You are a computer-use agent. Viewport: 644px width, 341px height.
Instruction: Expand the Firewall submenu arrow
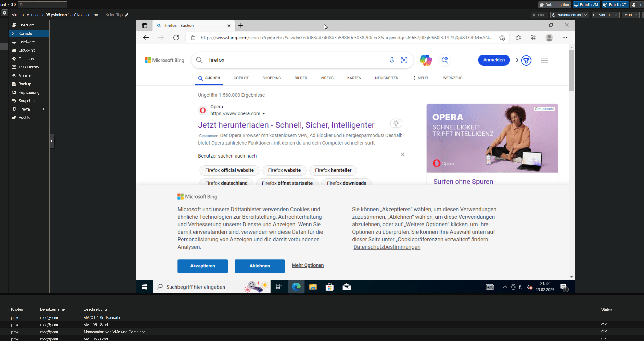click(x=43, y=109)
